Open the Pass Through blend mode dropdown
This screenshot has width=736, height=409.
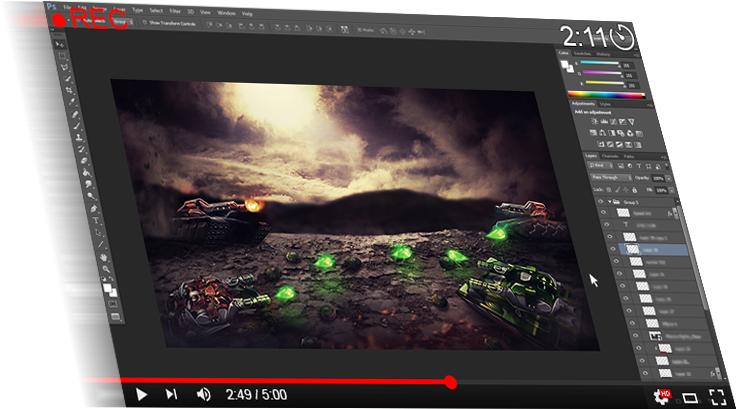click(x=611, y=177)
